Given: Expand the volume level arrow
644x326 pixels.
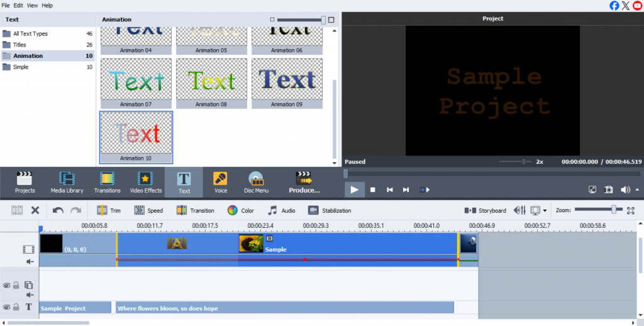Looking at the screenshot, I should [x=637, y=189].
